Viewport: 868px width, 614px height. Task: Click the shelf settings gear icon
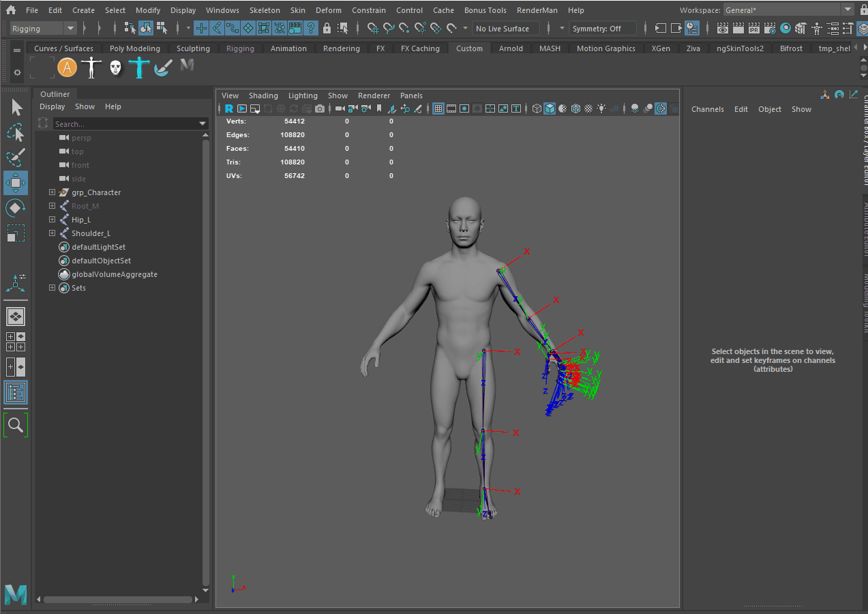coord(17,72)
